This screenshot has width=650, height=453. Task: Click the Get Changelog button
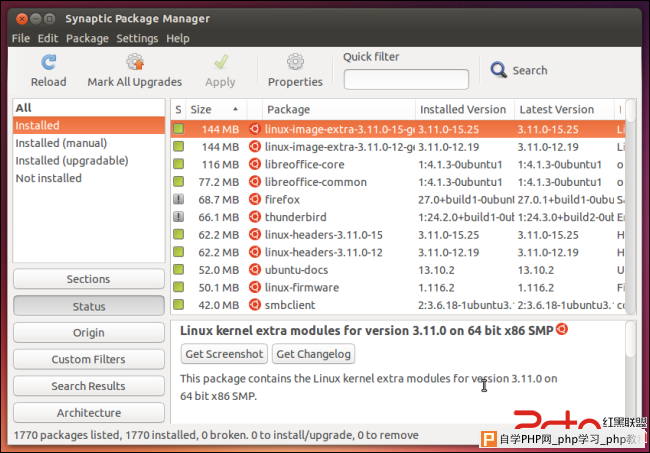(313, 354)
